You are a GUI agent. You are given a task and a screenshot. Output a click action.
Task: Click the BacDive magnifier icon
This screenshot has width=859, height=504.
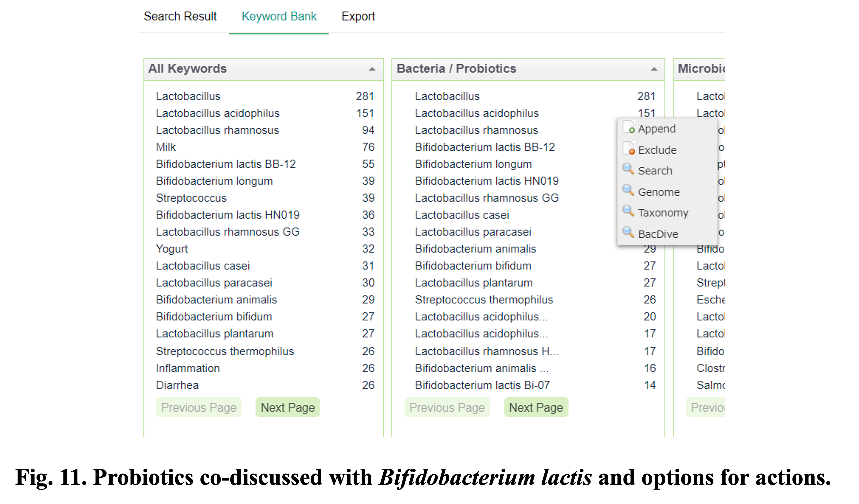628,232
